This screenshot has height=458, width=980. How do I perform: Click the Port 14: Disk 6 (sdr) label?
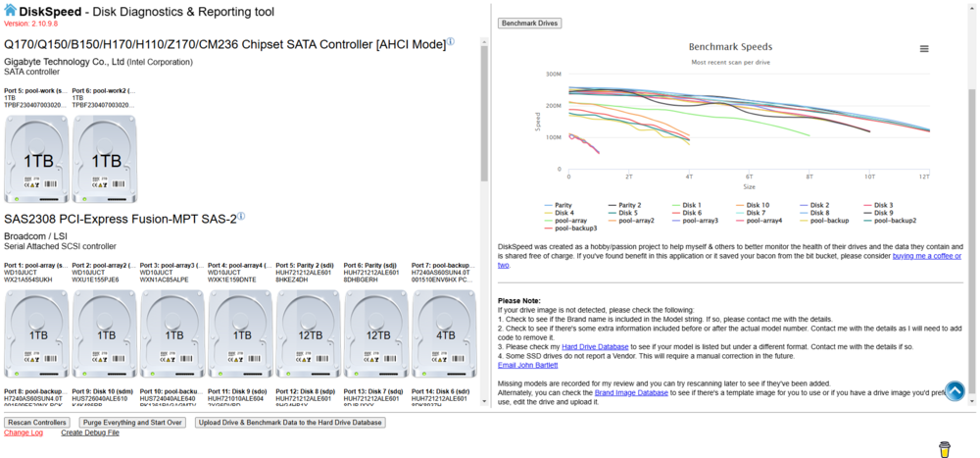[441, 391]
